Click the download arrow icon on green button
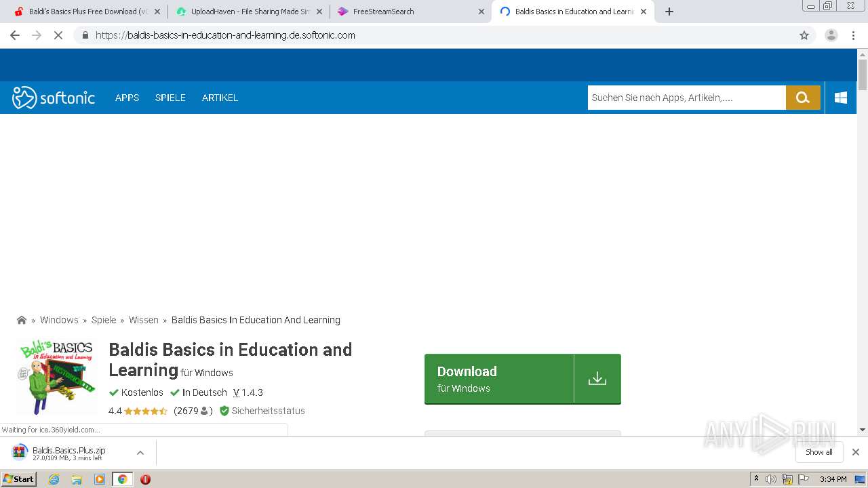This screenshot has height=488, width=868. tap(597, 378)
